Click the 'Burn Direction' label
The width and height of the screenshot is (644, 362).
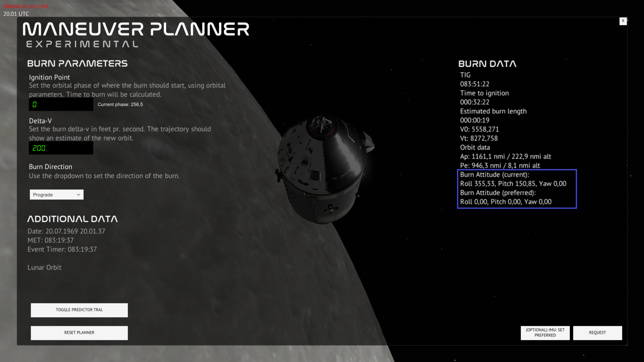pyautogui.click(x=51, y=167)
